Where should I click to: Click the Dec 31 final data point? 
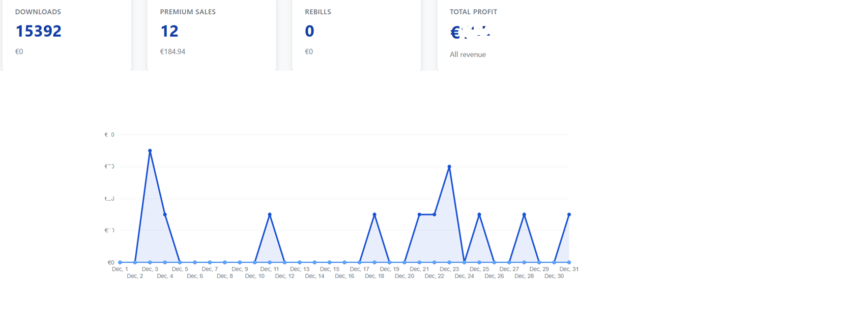click(569, 214)
